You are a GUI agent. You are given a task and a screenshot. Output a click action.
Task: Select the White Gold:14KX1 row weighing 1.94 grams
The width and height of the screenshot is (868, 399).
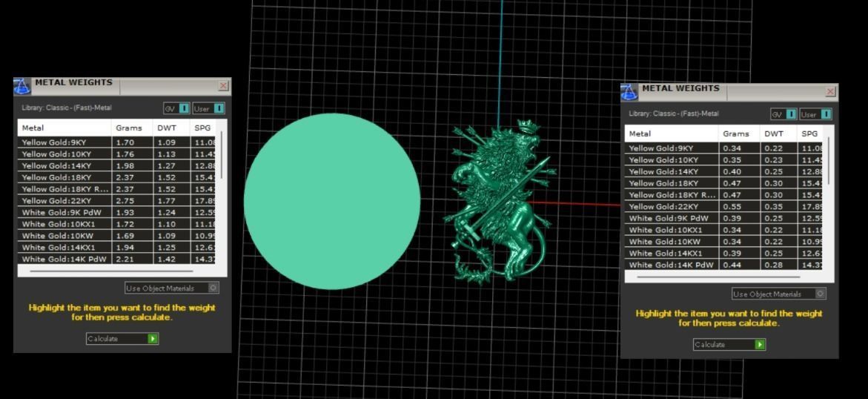pos(117,247)
